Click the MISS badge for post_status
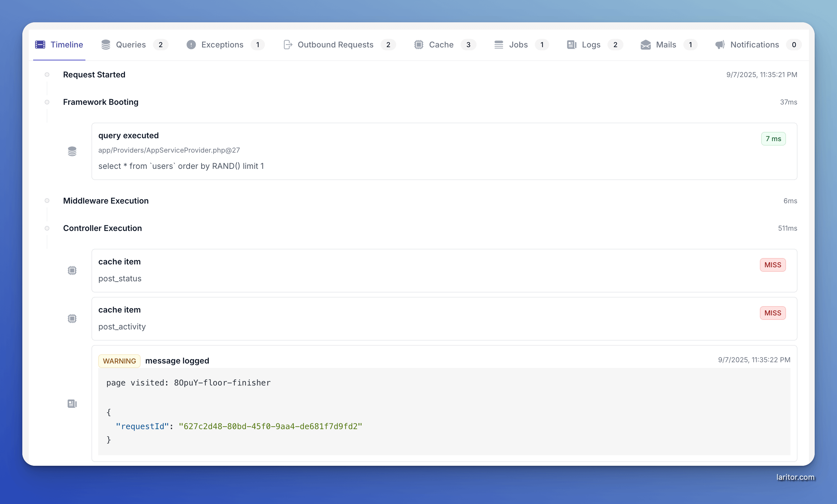Screen dimensions: 837x504 click(x=773, y=264)
